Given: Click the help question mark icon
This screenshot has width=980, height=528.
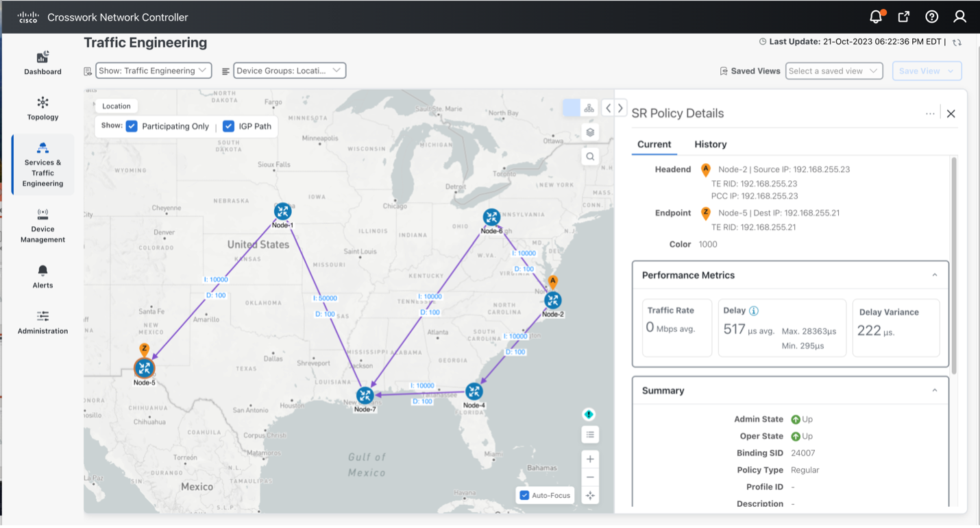Looking at the screenshot, I should tap(931, 16).
